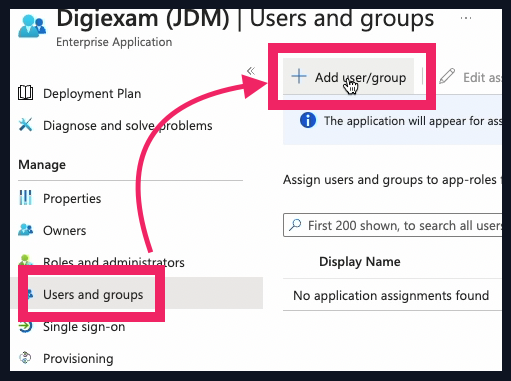The width and height of the screenshot is (511, 381).
Task: Click the blue info icon in banner
Action: click(x=308, y=120)
